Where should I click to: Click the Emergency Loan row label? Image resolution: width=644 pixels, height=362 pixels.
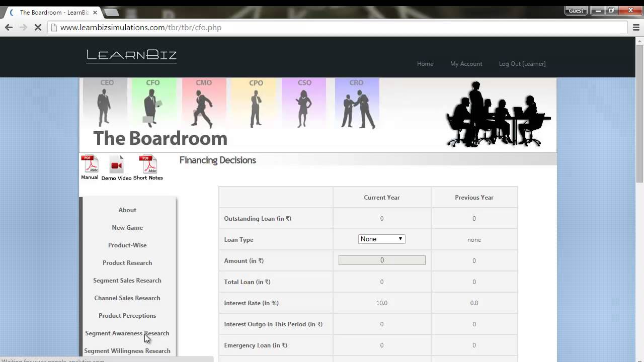pos(256,345)
